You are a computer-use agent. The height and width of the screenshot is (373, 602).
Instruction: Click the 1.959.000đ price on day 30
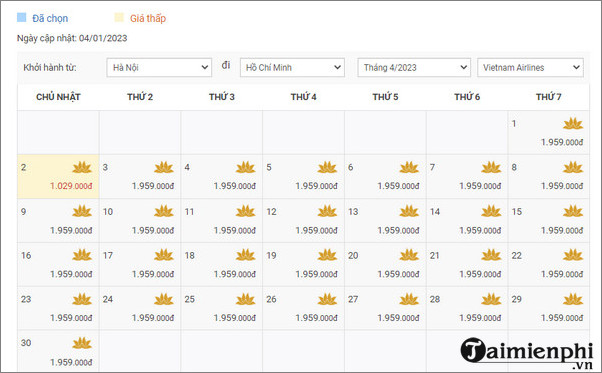point(71,362)
